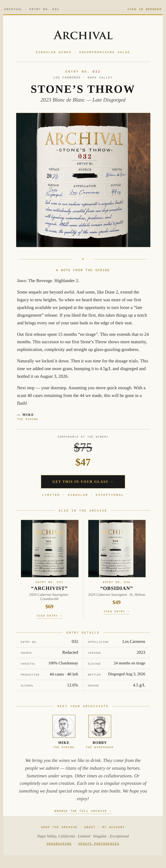
Task: Click Update Preferences link
Action: (99, 843)
